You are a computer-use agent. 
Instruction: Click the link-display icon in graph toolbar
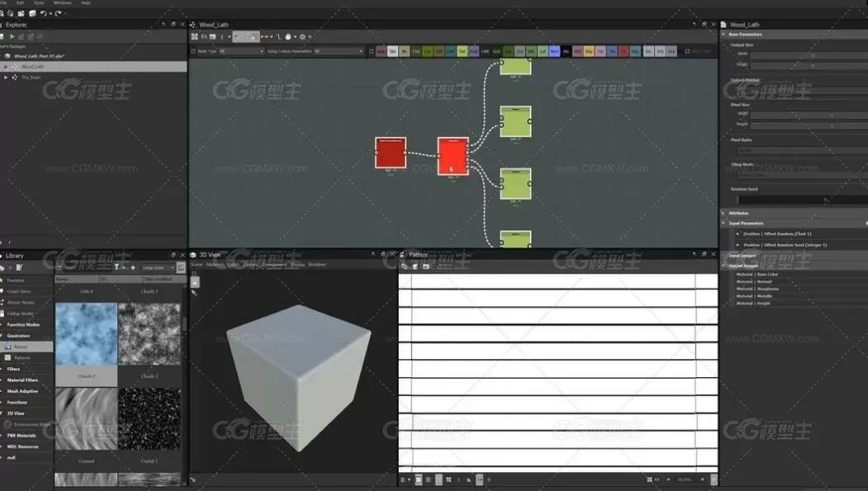264,37
